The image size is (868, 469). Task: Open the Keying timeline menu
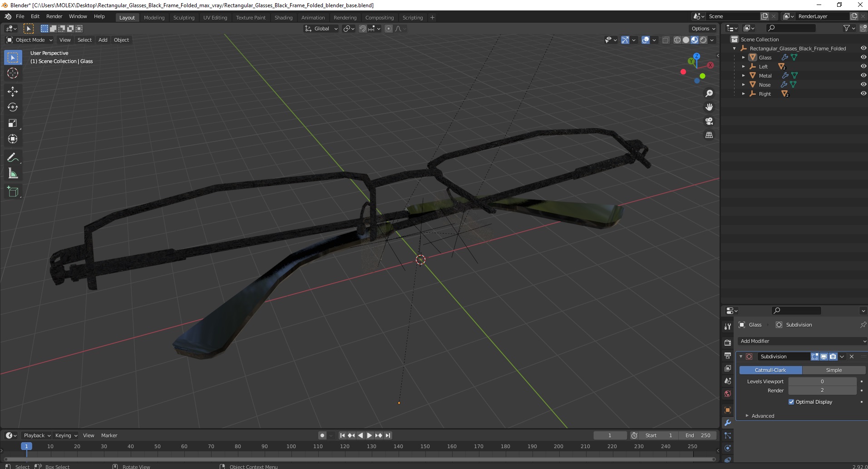pos(66,435)
